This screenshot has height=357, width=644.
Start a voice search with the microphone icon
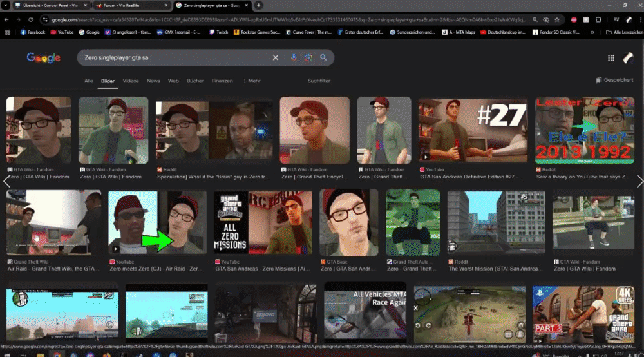294,58
